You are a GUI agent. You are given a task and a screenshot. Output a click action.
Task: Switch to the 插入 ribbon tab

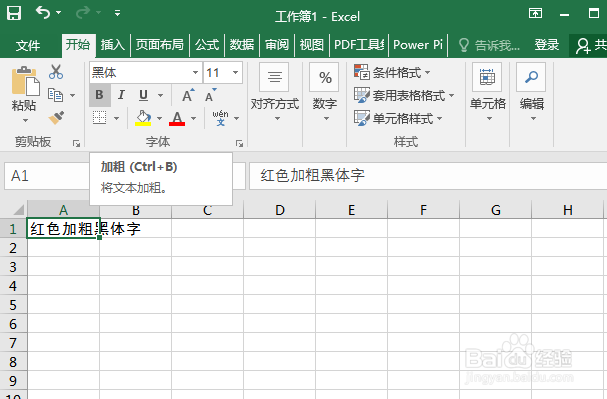(113, 45)
